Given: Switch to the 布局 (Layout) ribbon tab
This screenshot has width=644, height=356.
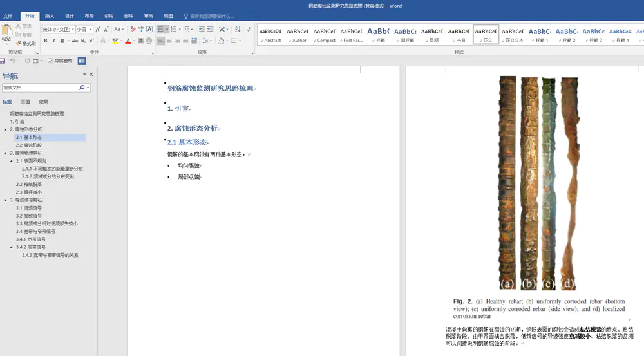Looking at the screenshot, I should (89, 16).
